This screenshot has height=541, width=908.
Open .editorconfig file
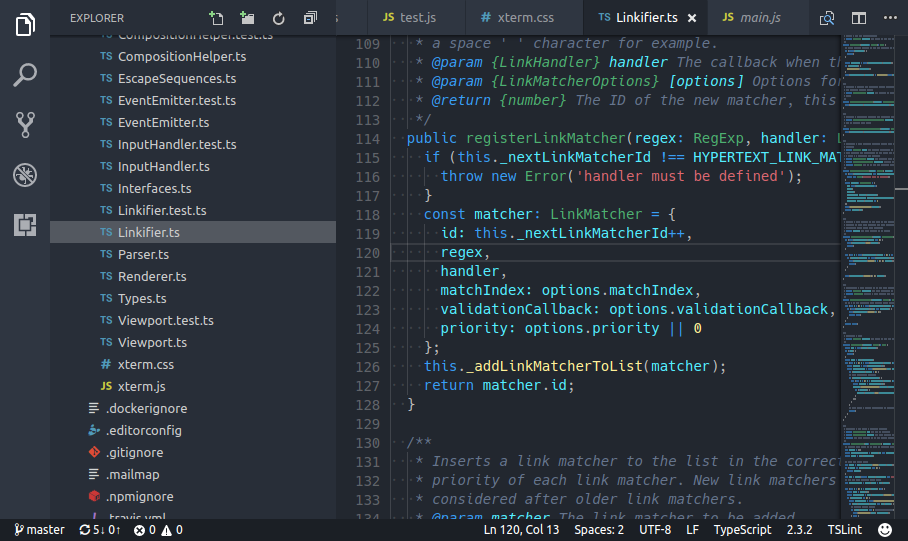tap(193, 430)
